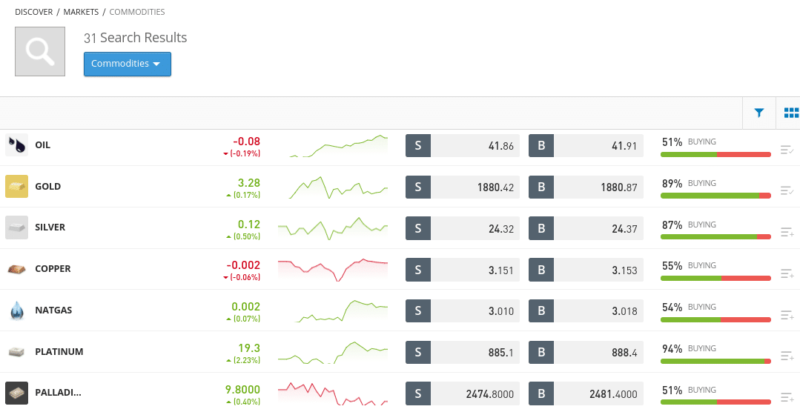This screenshot has width=800, height=412.
Task: Add SILVER to watchlist
Action: tap(787, 233)
